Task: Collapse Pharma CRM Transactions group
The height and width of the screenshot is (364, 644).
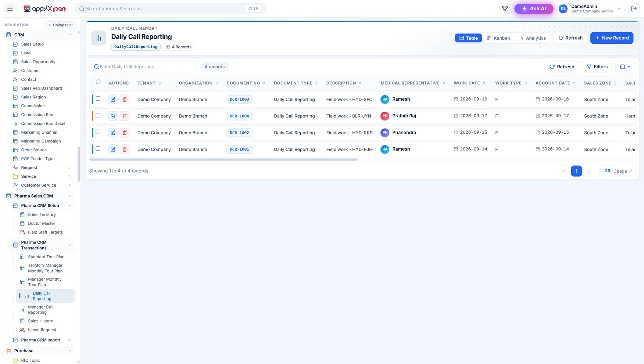Action: pos(69,245)
